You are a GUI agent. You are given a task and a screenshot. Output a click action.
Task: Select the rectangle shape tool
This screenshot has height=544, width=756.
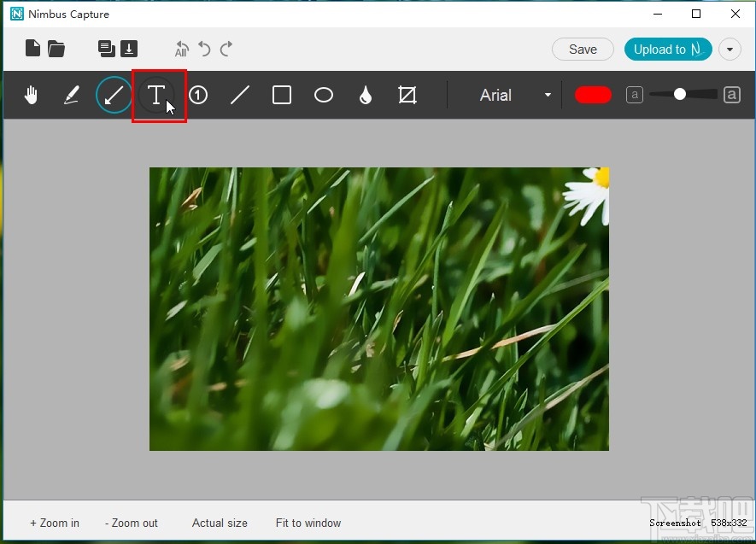(x=282, y=95)
